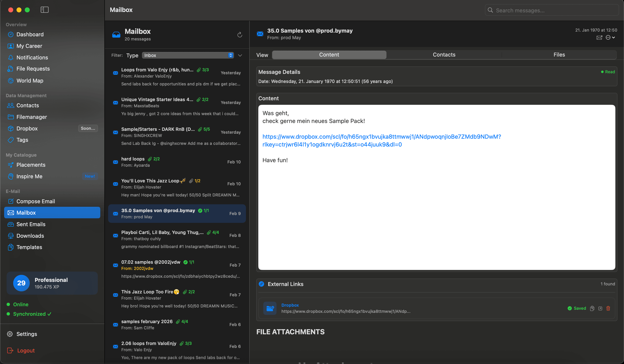Click the Search messages field
Viewport: 624px width, 364px height.
click(x=552, y=10)
